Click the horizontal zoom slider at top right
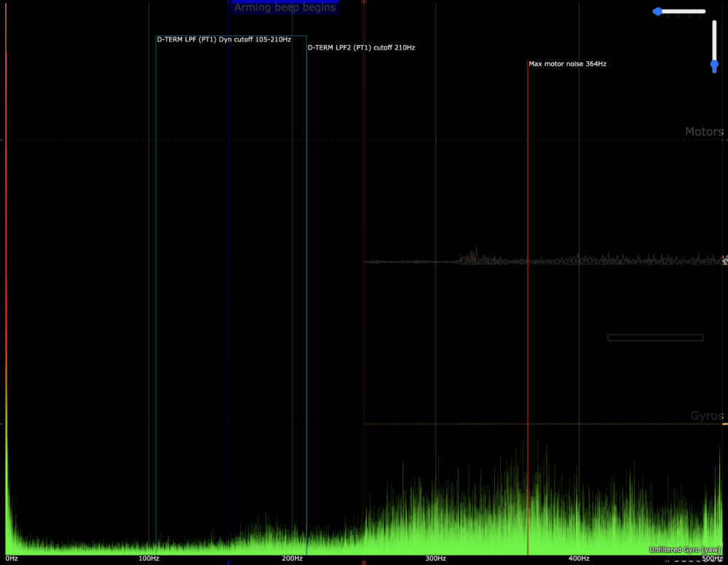 [x=681, y=12]
